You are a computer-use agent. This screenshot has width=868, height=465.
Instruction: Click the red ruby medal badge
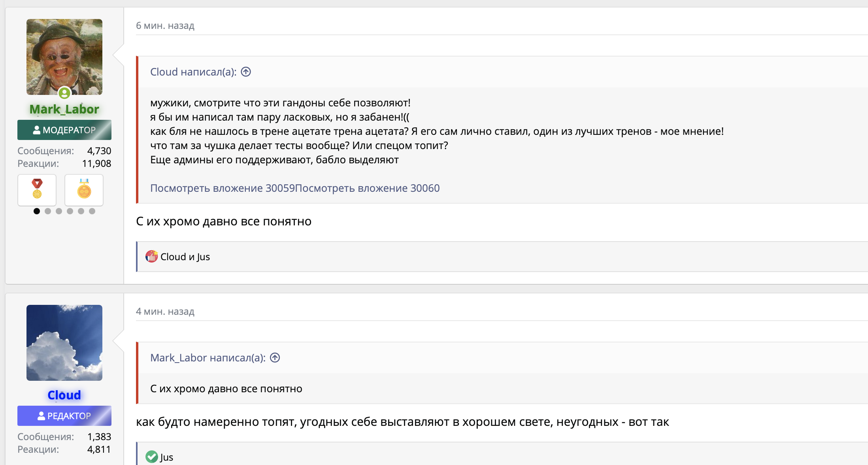coord(37,190)
